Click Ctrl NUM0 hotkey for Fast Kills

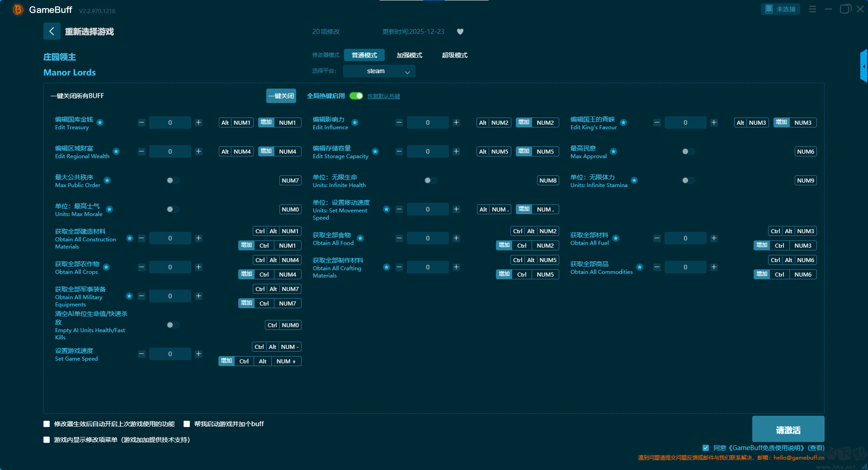coord(283,325)
